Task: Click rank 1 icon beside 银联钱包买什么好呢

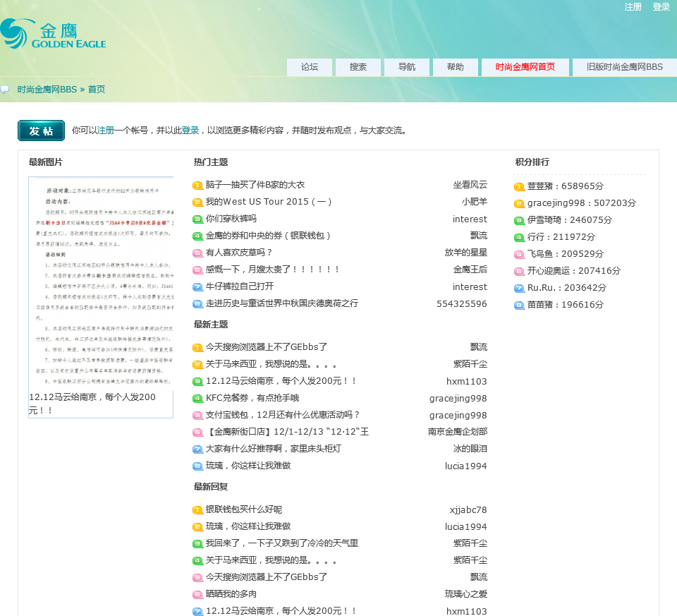Action: [x=197, y=510]
